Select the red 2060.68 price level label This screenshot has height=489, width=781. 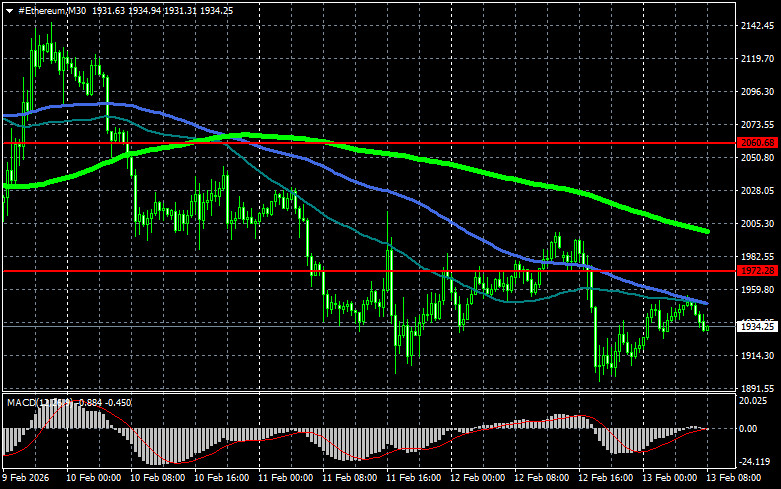point(757,143)
